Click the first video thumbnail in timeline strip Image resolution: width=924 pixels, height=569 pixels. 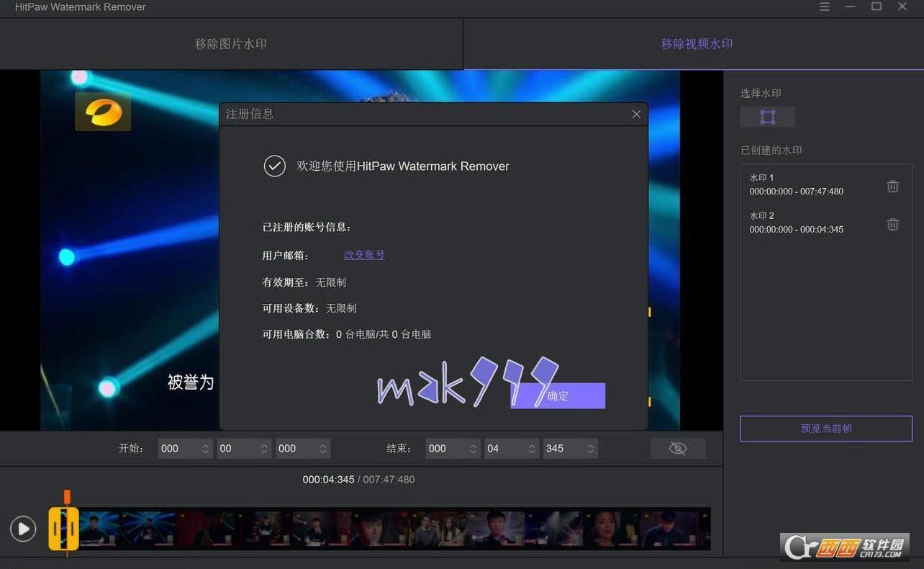[99, 529]
